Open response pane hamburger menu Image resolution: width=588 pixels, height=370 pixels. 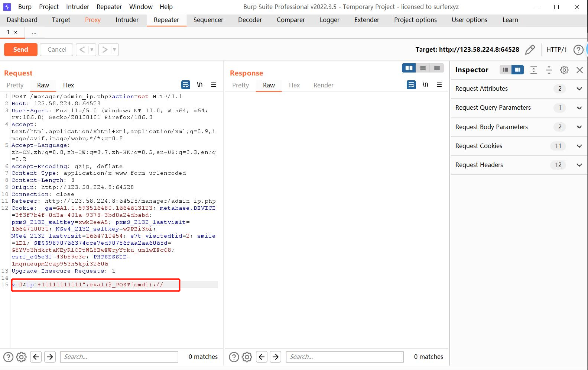pyautogui.click(x=439, y=85)
